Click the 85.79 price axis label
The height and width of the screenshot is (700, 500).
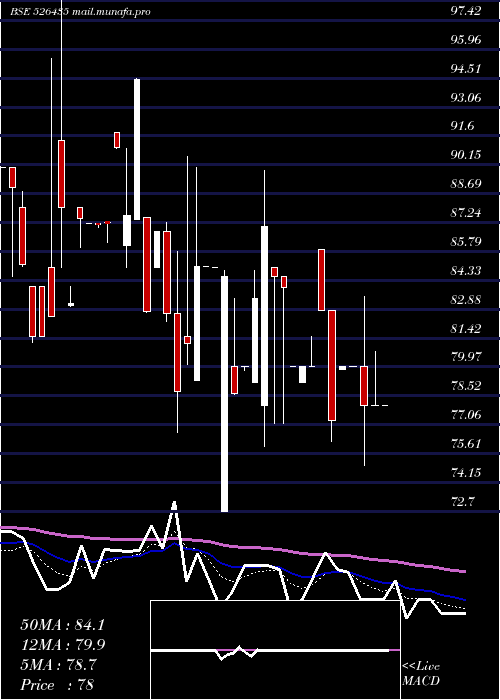466,242
